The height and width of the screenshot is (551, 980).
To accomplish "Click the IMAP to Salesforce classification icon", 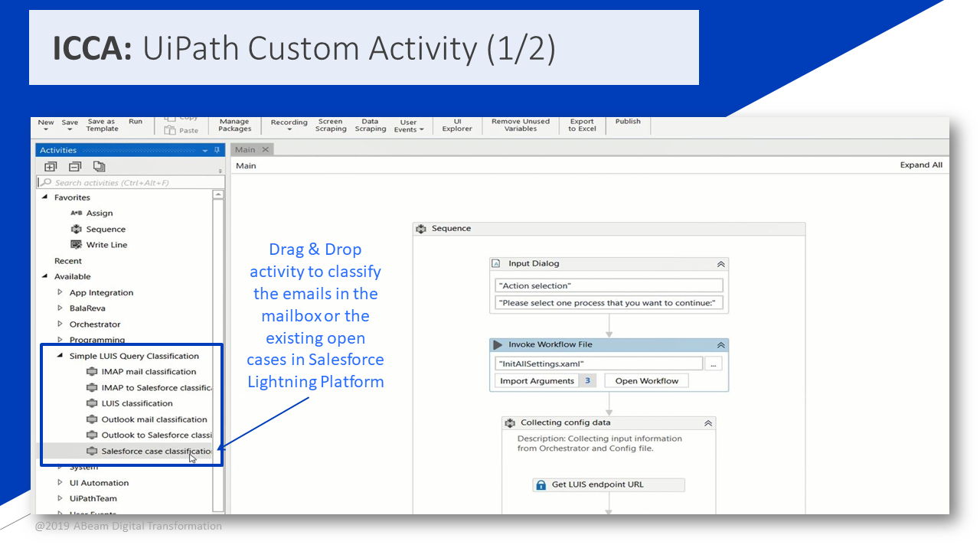I will (92, 388).
